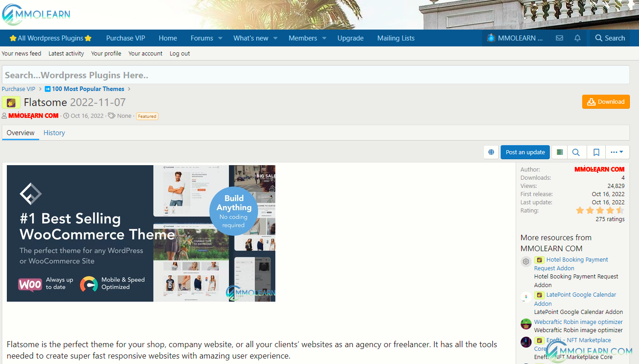The width and height of the screenshot is (639, 364).
Task: Click the globe icon button
Action: point(491,152)
